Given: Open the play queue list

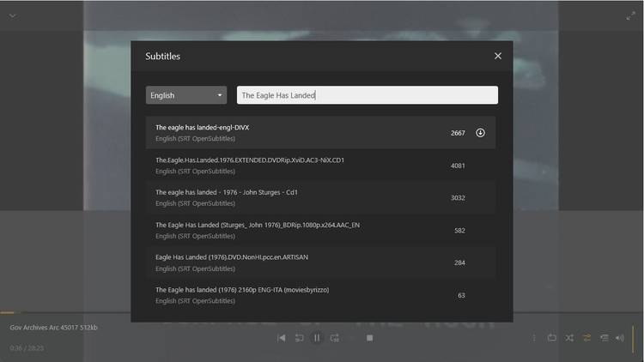Looking at the screenshot, I should click(605, 338).
